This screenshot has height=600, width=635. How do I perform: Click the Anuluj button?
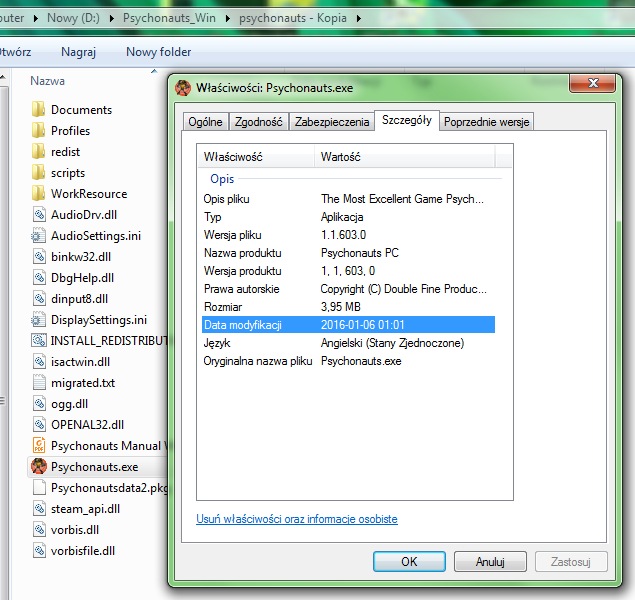point(490,562)
